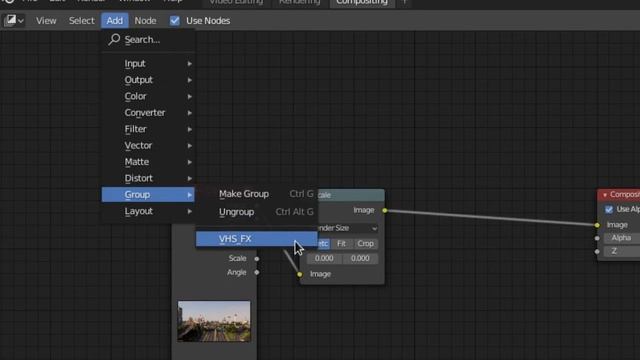This screenshot has width=640, height=360.
Task: Collapse the Composite node with its triangle
Action: [605, 195]
